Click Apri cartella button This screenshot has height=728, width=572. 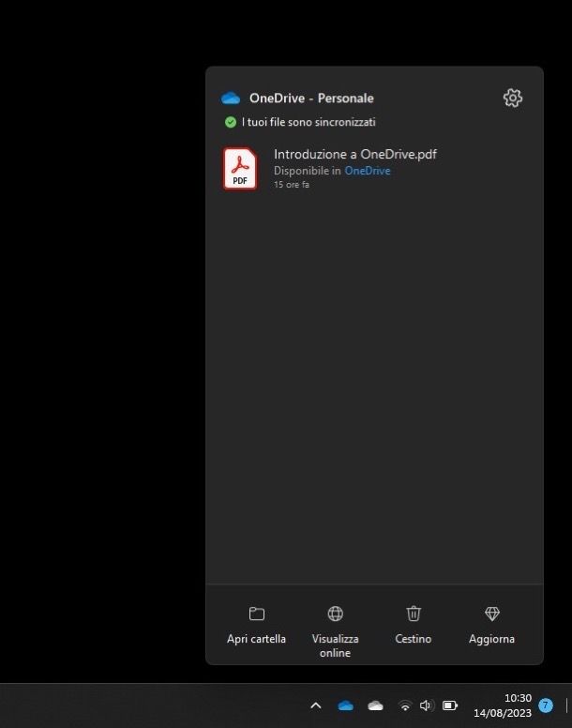coord(257,625)
